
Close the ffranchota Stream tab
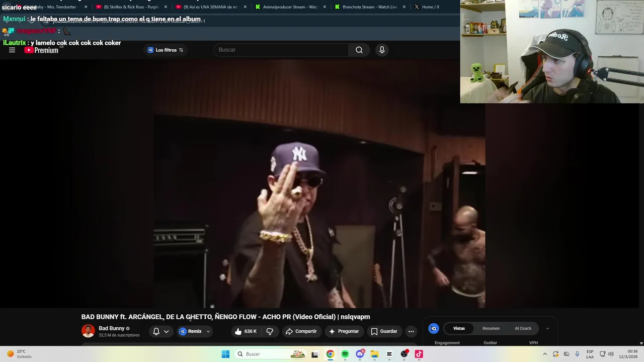pos(404,7)
